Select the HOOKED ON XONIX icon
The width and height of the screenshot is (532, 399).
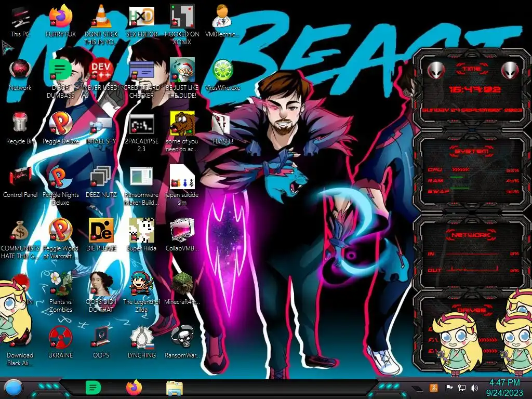pos(182,17)
